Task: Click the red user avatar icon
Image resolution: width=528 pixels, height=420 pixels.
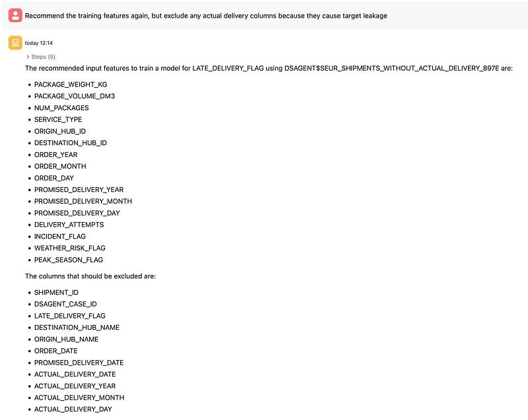Action: pyautogui.click(x=15, y=15)
